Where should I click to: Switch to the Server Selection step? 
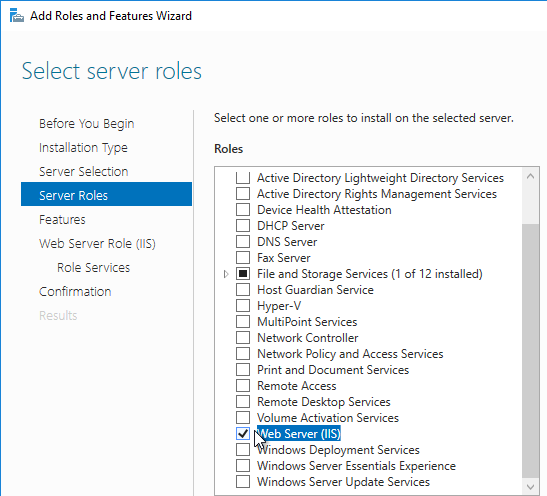tap(83, 172)
